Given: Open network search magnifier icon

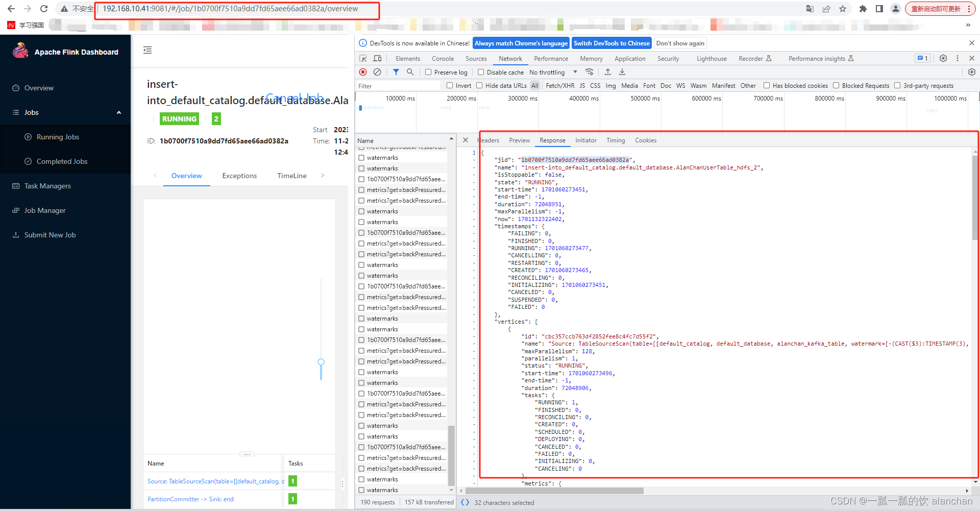Looking at the screenshot, I should 410,72.
